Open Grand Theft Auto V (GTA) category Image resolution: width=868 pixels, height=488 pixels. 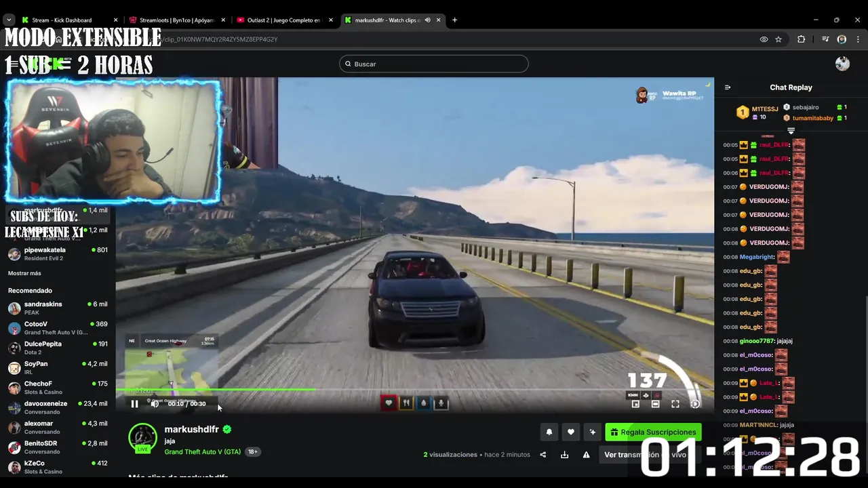(202, 452)
